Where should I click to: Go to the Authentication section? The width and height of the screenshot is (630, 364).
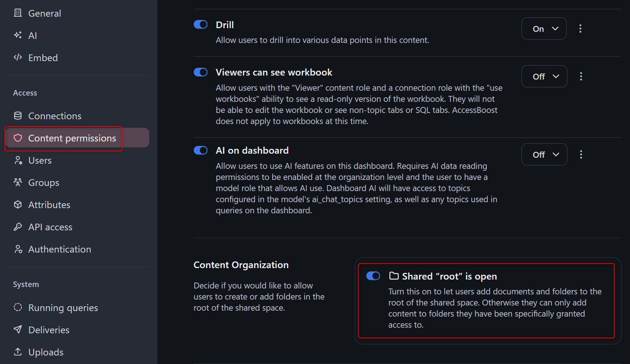[x=59, y=249]
